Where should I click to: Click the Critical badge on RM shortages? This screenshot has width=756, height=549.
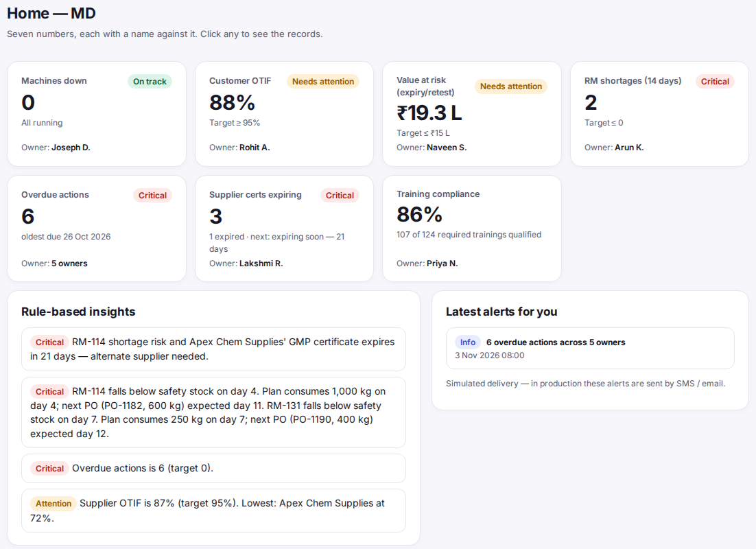coord(715,82)
